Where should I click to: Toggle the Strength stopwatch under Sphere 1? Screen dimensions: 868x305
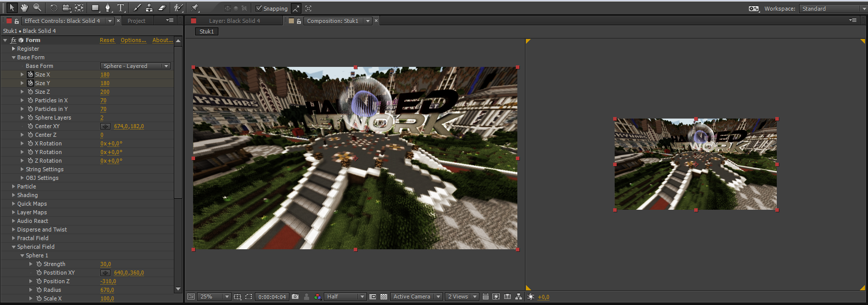coord(39,264)
